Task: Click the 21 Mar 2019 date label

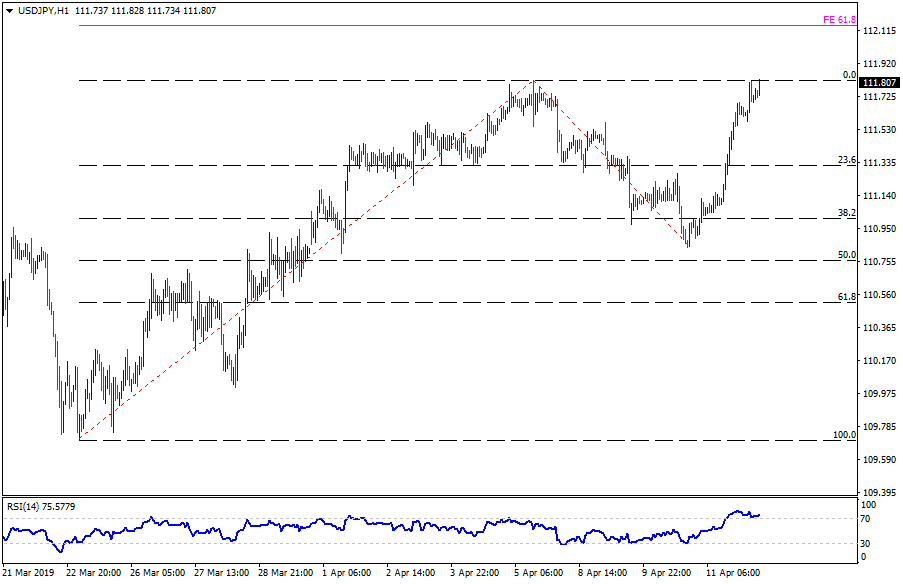Action: (29, 573)
